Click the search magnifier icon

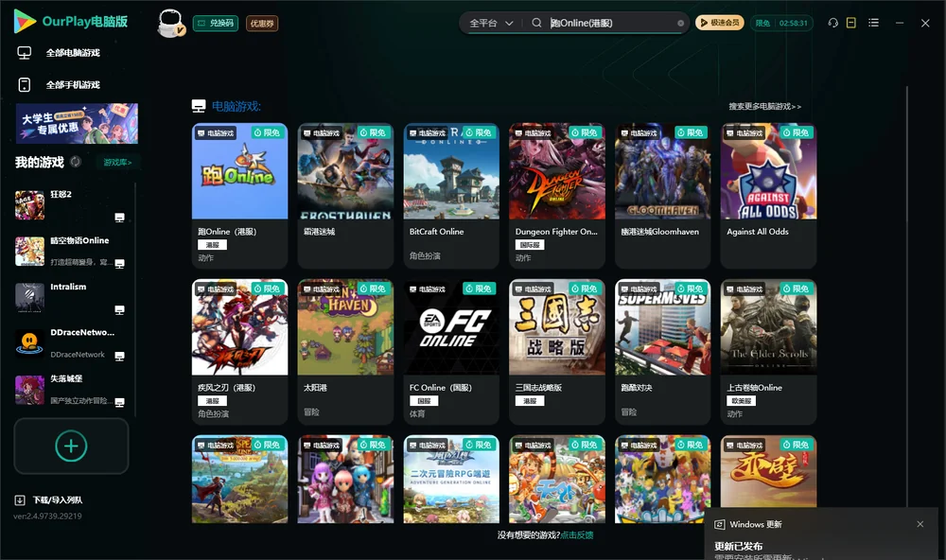536,23
